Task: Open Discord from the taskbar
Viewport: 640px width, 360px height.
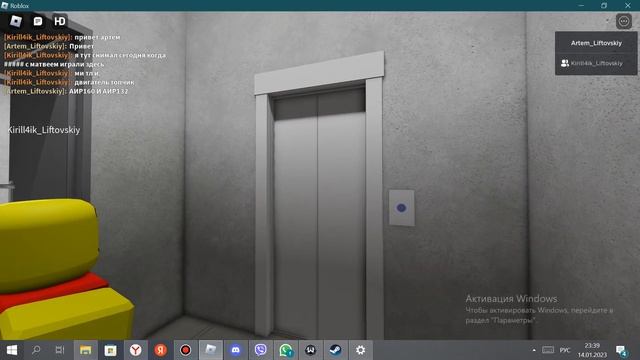Action: 236,350
